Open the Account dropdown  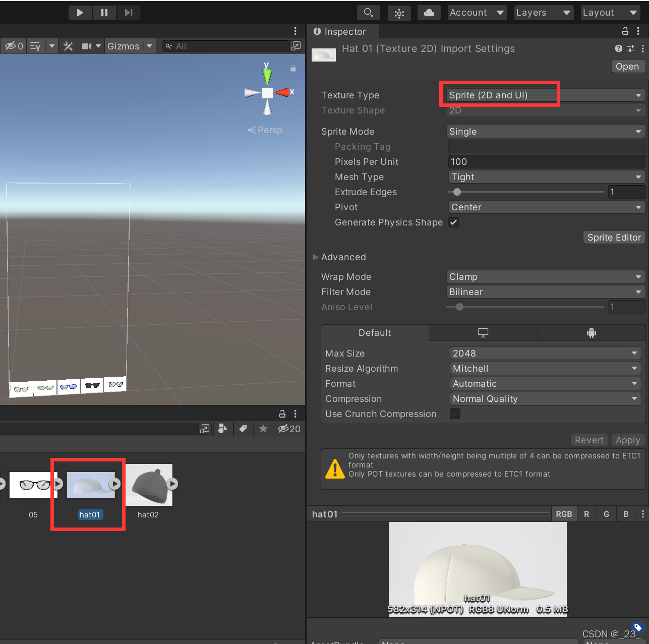pos(477,13)
